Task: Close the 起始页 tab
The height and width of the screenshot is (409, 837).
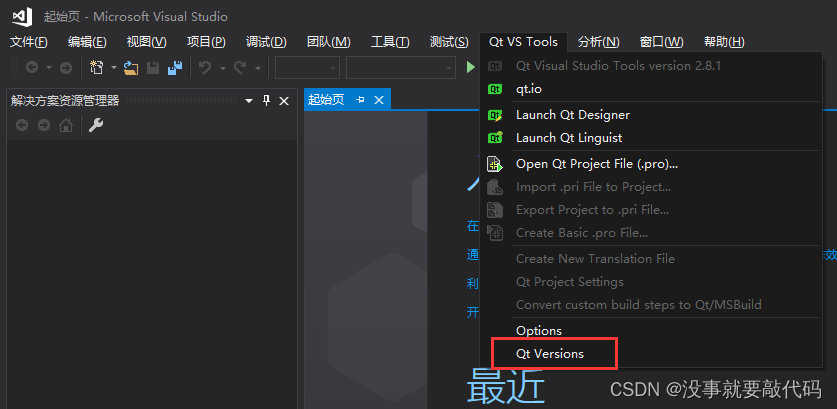Action: pyautogui.click(x=378, y=100)
